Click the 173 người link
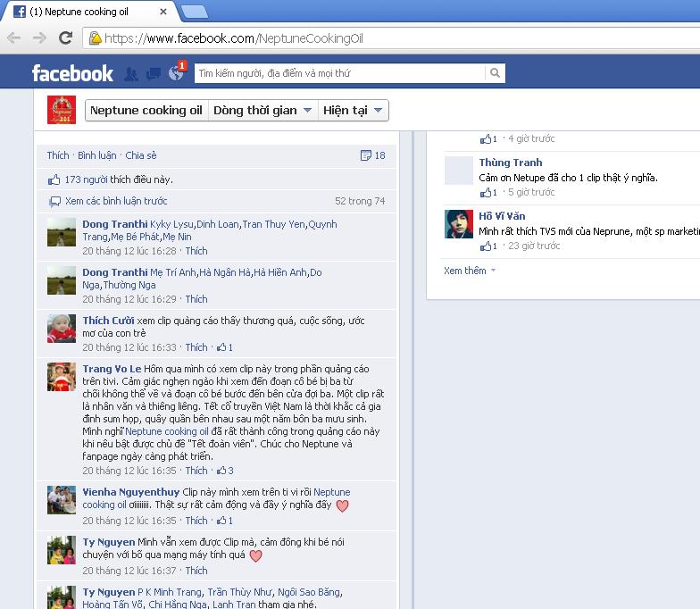The width and height of the screenshot is (700, 609). click(86, 179)
